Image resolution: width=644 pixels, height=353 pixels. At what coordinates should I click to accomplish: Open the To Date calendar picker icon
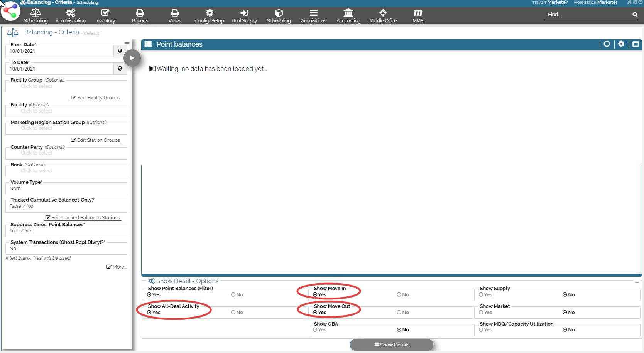tap(120, 69)
